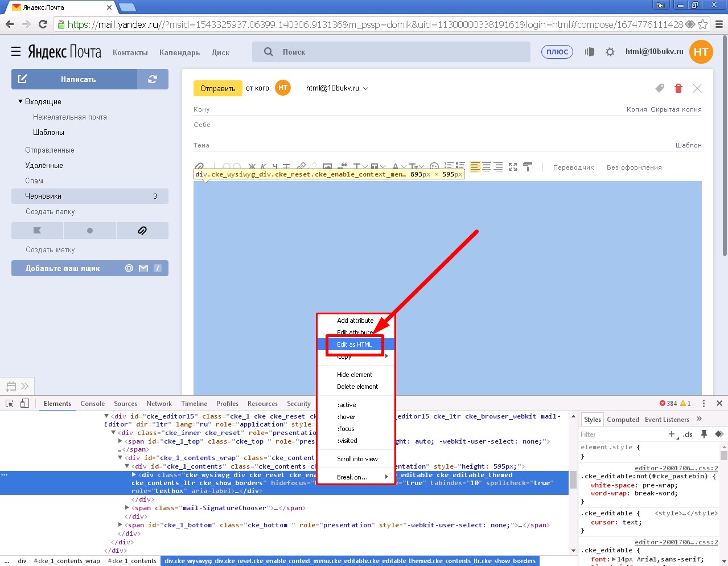Close the compose form with X

click(697, 88)
